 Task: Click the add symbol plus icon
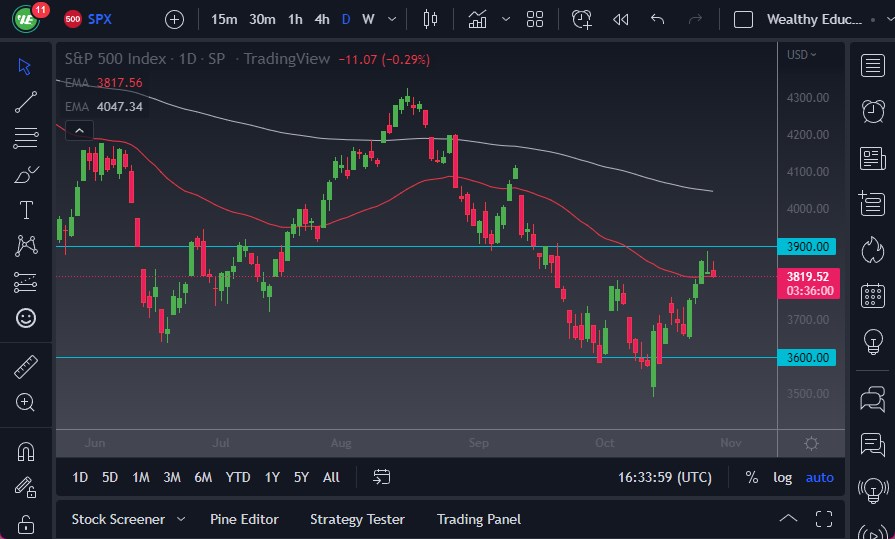(174, 19)
